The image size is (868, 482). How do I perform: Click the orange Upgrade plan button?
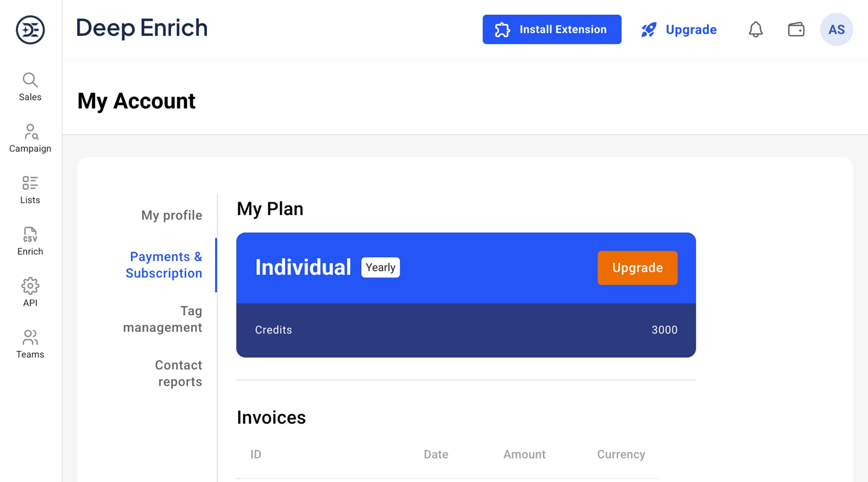click(637, 268)
